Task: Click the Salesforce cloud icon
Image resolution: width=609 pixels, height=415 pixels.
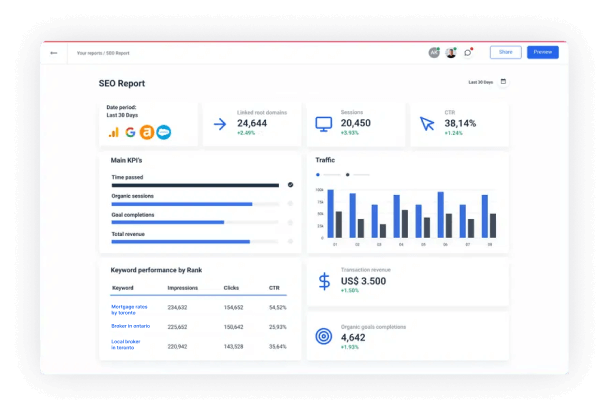Action: tap(163, 131)
